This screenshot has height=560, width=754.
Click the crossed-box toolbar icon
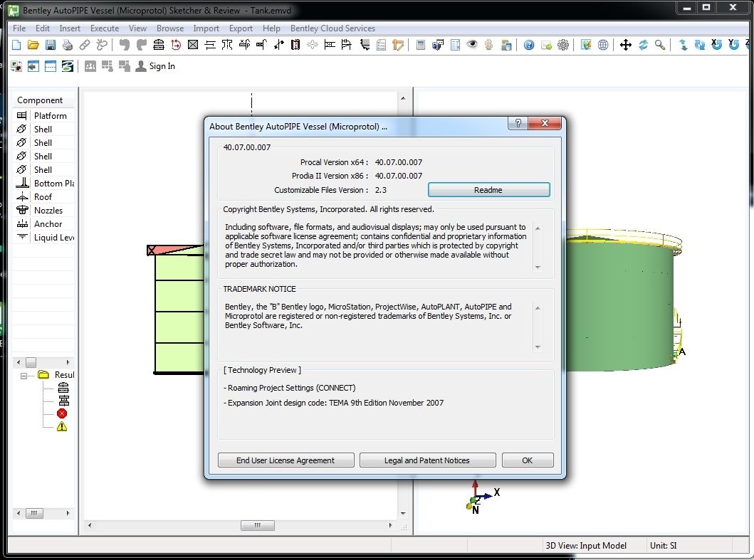point(193,46)
